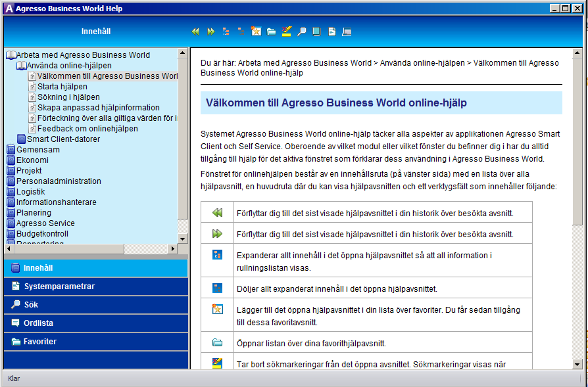Click the last toolbar icon showing a window

point(347,32)
